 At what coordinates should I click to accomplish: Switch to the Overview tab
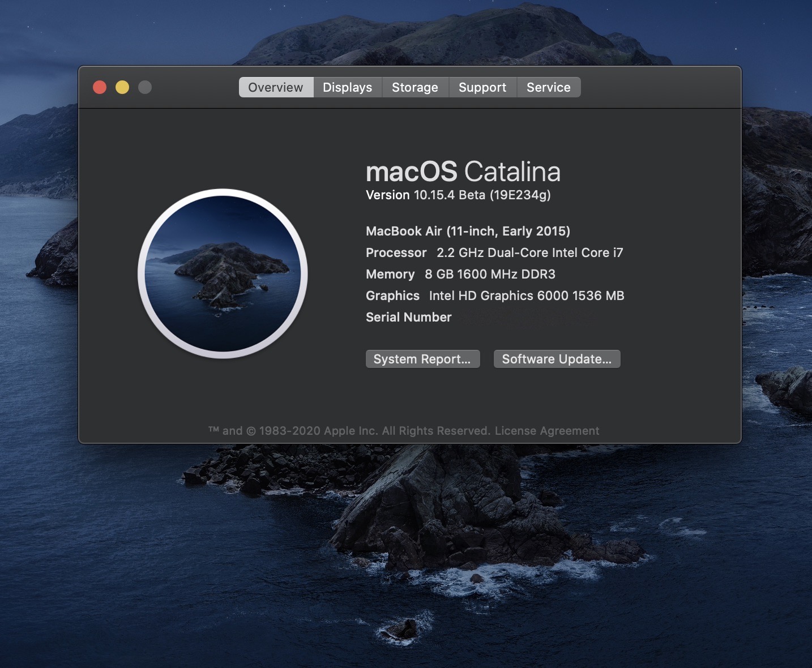pos(276,87)
